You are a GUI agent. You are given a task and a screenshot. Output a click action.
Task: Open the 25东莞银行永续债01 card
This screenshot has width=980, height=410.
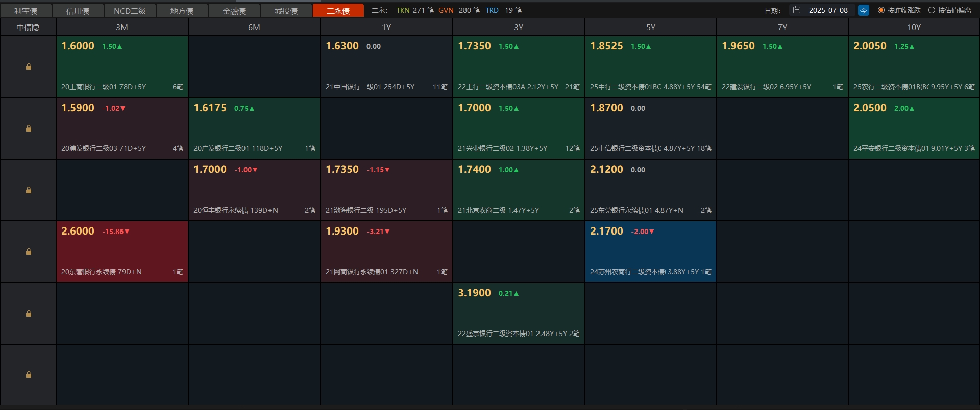[x=651, y=190]
